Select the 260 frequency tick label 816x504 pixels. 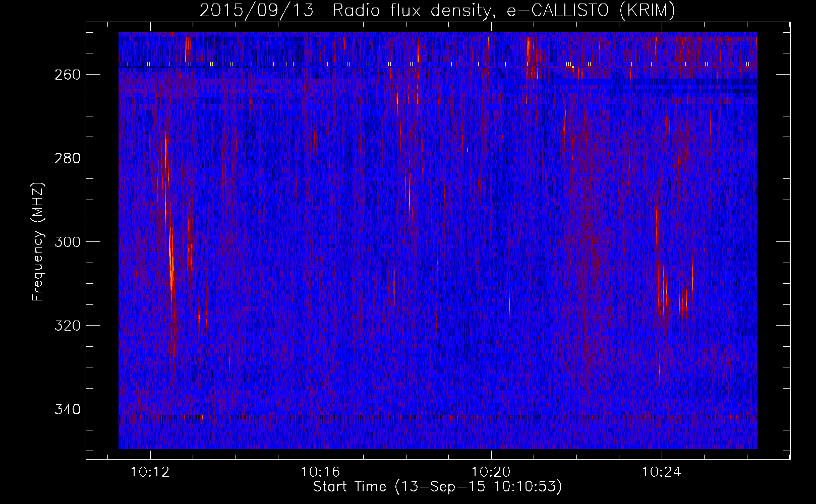67,75
